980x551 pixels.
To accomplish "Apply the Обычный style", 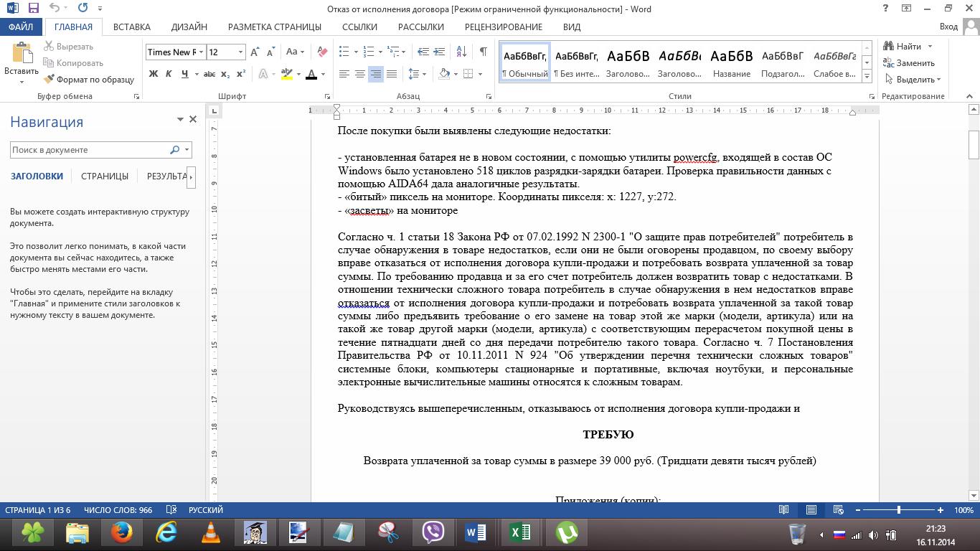I will (x=524, y=62).
